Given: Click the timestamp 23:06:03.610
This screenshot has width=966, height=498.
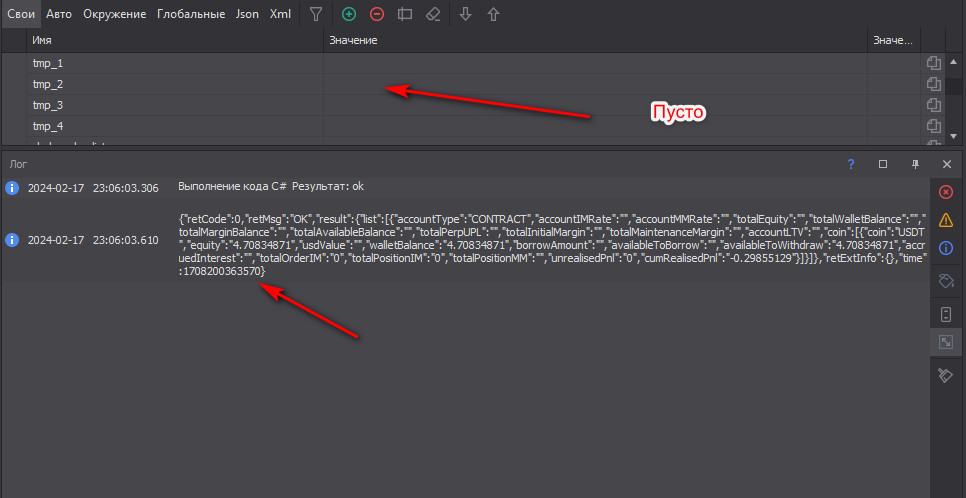Looking at the screenshot, I should [93, 241].
